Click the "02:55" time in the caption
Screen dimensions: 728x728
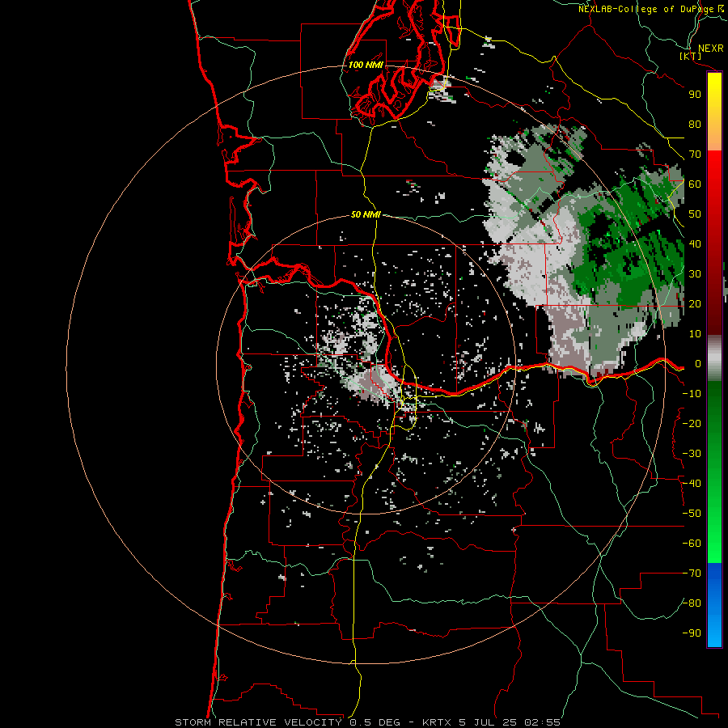click(x=542, y=722)
